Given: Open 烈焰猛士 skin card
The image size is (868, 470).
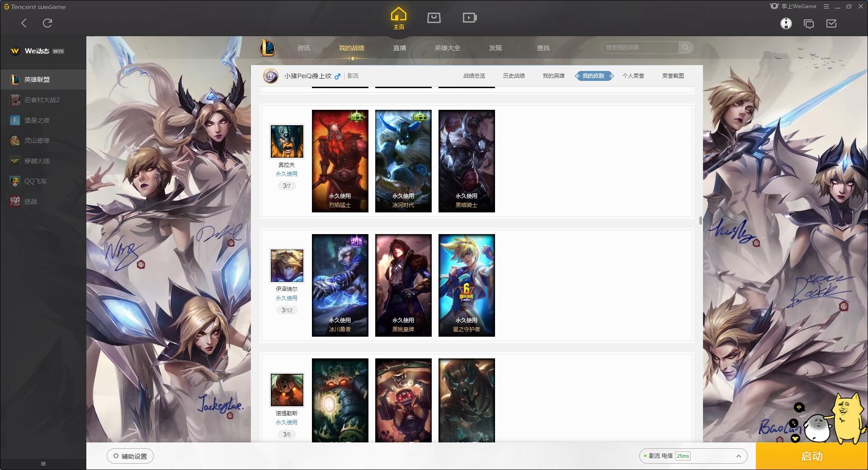Looking at the screenshot, I should 340,161.
